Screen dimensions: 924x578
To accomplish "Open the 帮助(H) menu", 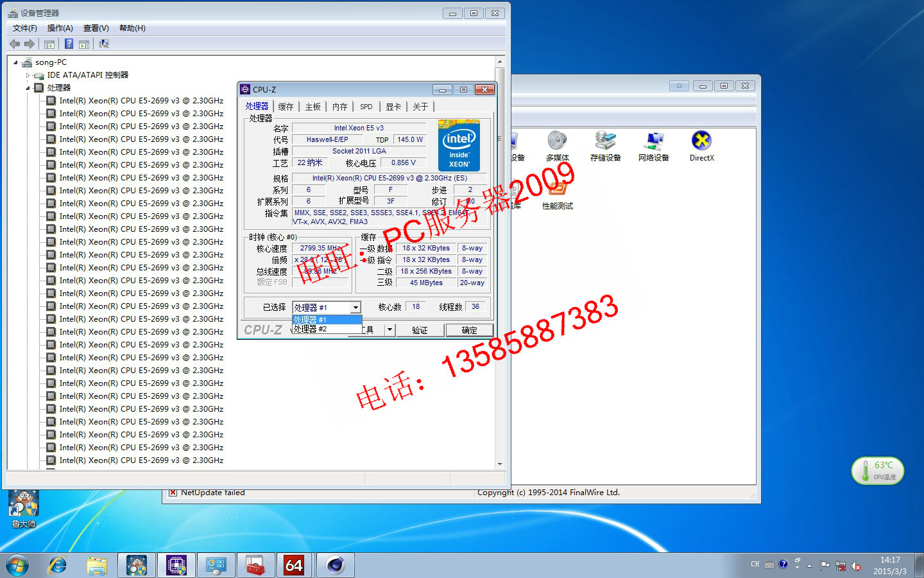I will click(132, 28).
